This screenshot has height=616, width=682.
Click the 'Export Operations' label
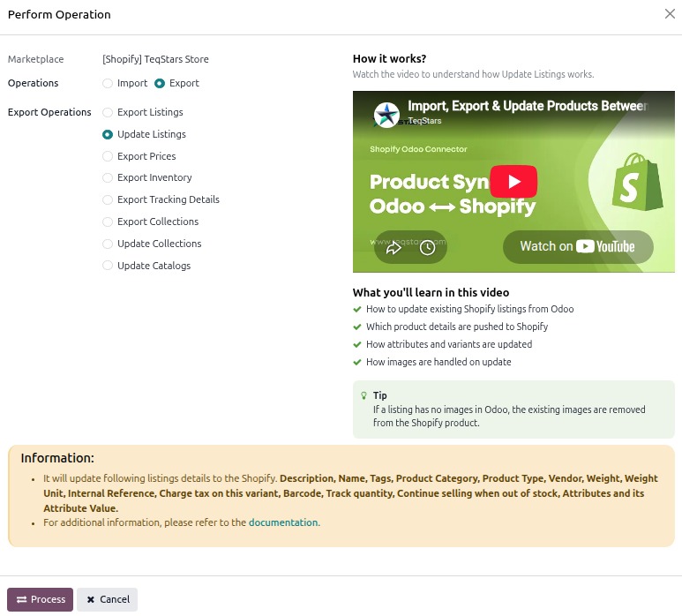(49, 112)
